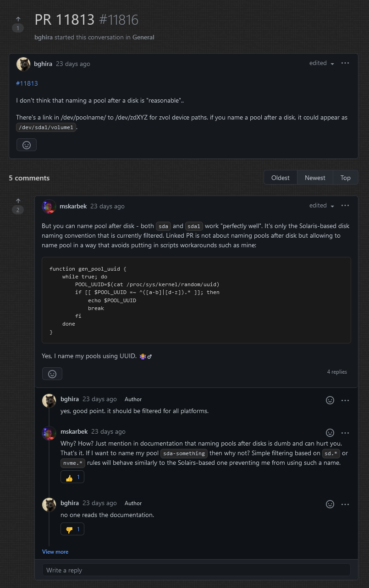
Task: React with emoji to mskarbek's "Why? How?" reply
Action: click(330, 433)
